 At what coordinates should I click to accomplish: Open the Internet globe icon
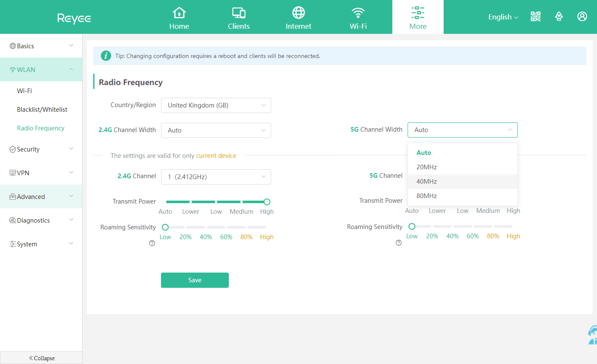(x=298, y=13)
